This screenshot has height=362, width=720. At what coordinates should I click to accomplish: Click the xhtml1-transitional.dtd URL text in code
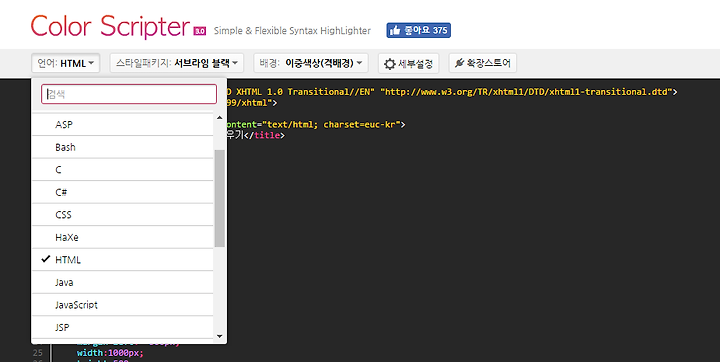tap(526, 92)
